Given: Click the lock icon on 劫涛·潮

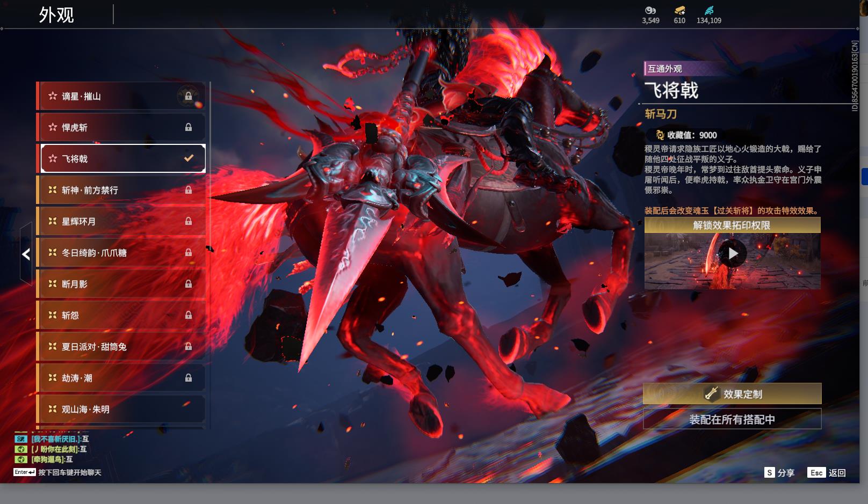Looking at the screenshot, I should [188, 378].
